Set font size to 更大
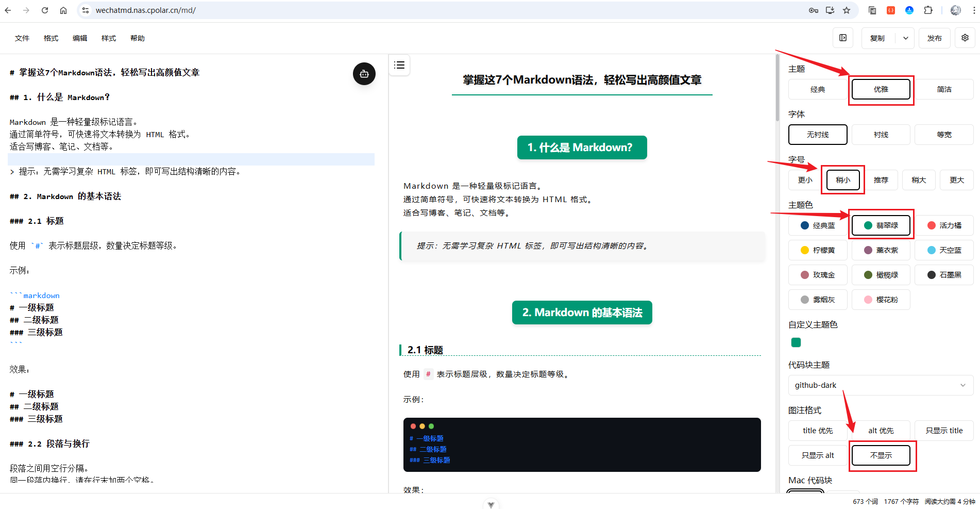 (x=957, y=180)
